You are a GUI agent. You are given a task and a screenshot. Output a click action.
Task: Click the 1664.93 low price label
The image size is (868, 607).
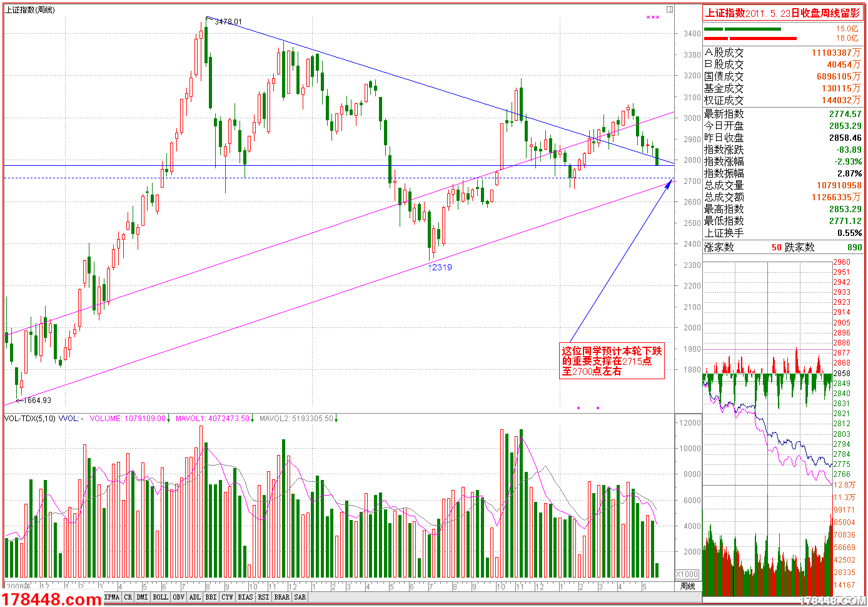click(38, 400)
